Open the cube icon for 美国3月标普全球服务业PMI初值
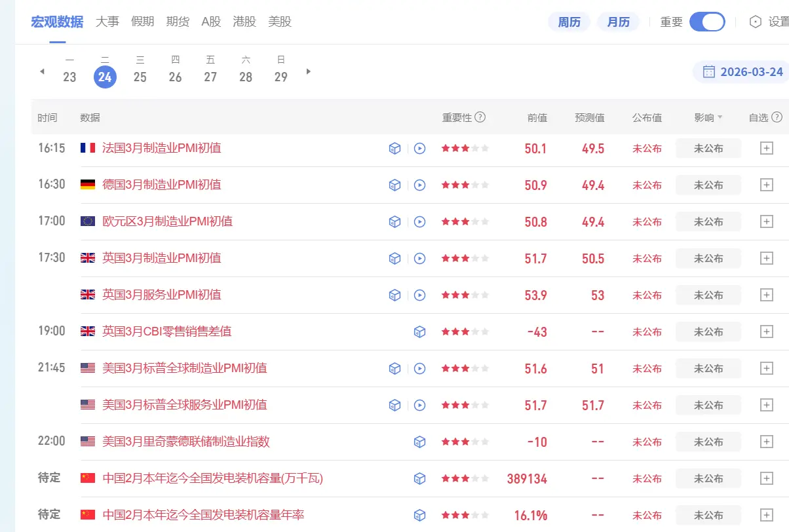Viewport: 789px width, 532px height. coord(394,406)
